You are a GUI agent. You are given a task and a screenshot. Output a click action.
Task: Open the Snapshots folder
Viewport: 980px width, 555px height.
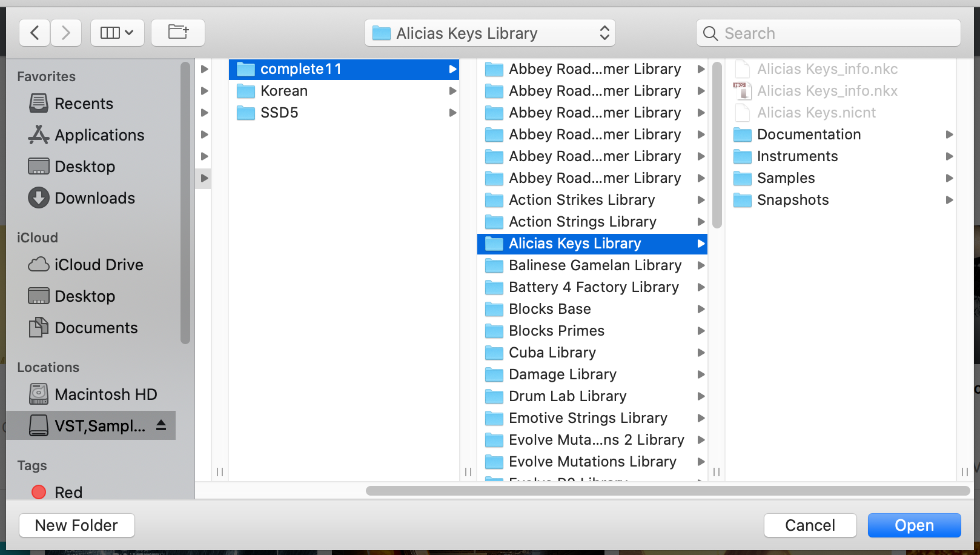click(x=841, y=200)
